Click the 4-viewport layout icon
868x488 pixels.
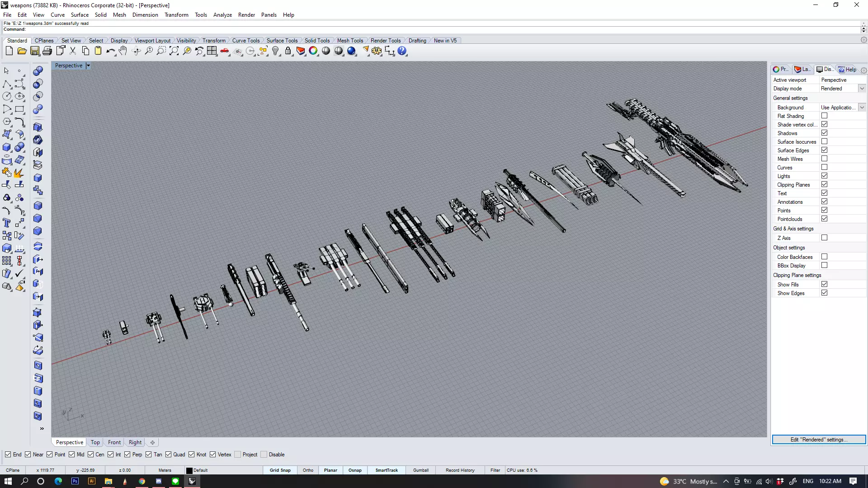tap(212, 51)
